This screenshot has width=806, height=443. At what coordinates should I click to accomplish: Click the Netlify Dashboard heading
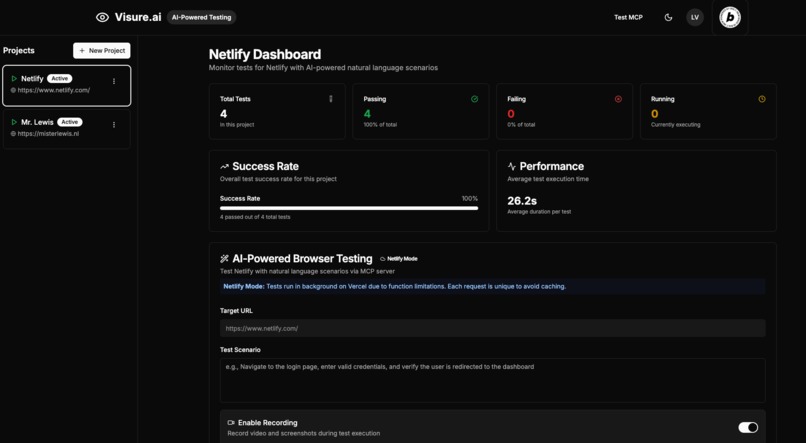[265, 54]
